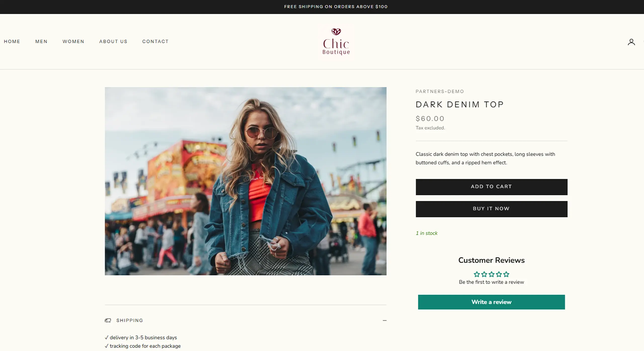Click the shipping truck icon

(108, 320)
